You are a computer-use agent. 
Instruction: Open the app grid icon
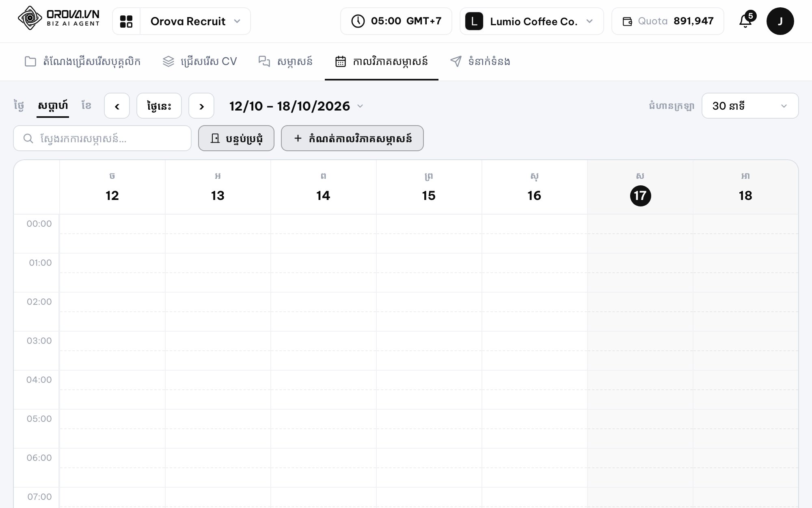(126, 21)
